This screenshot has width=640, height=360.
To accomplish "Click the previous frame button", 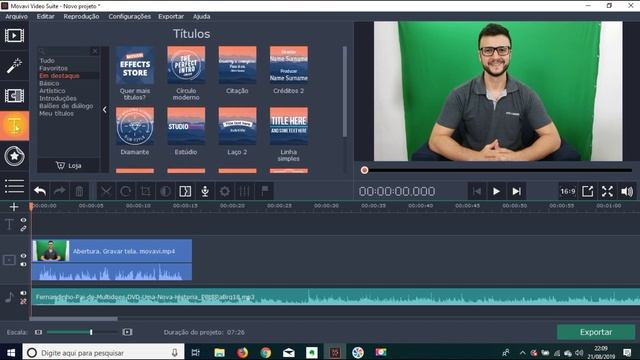I will coord(476,191).
